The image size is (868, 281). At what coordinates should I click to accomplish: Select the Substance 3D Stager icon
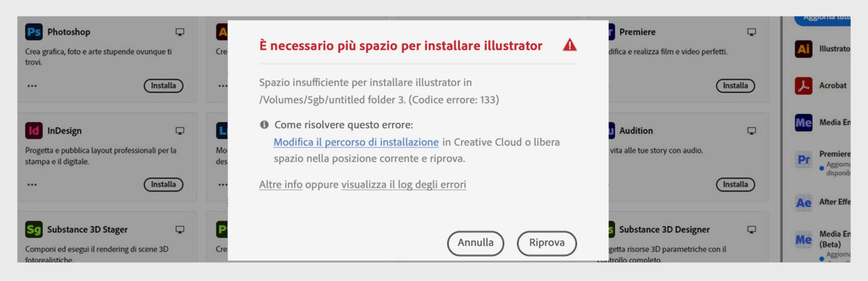click(x=34, y=229)
